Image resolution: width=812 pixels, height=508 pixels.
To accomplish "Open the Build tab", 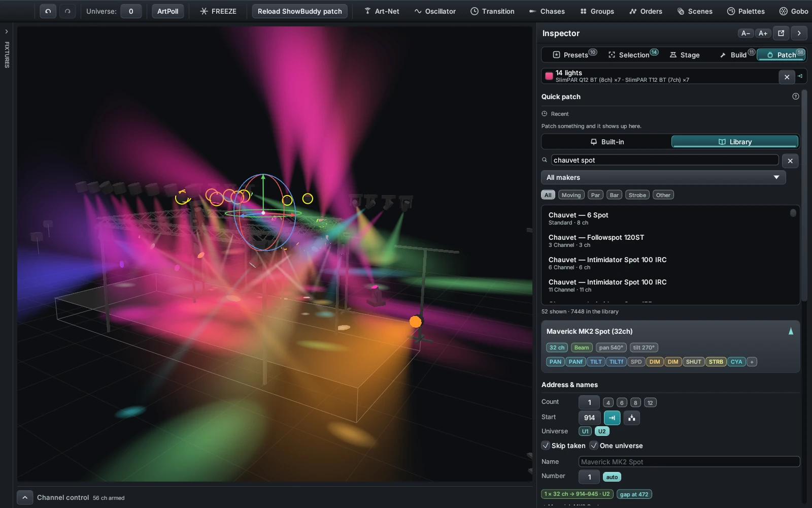I will point(737,54).
